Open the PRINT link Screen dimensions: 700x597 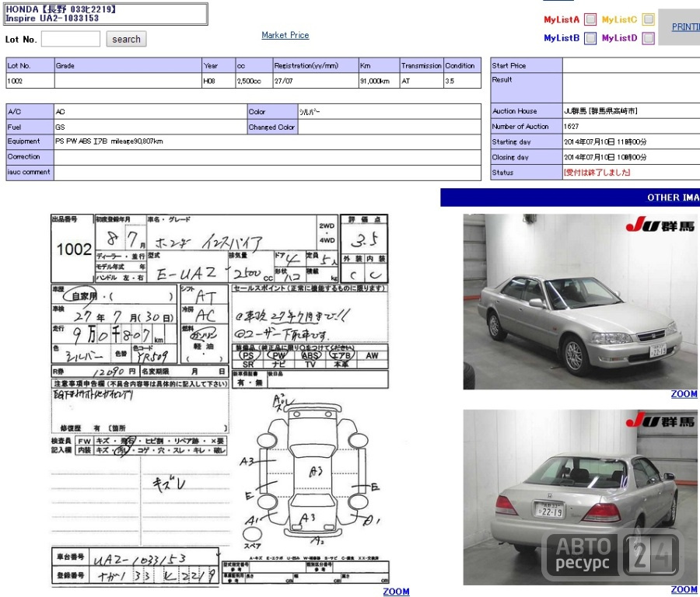pos(686,26)
